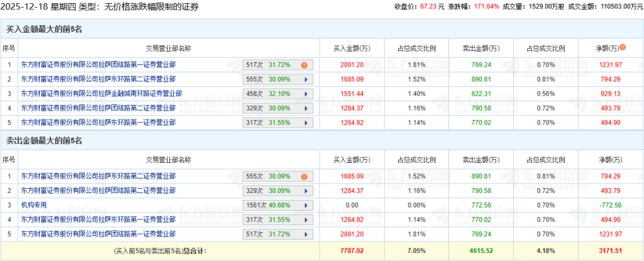Expand sell table row 2 details arrow

pos(306,191)
